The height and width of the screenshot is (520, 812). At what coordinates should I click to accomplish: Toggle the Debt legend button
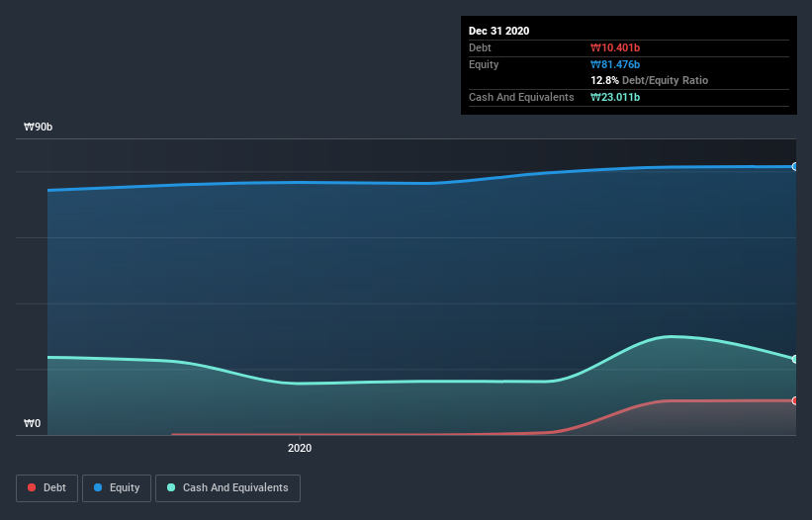click(47, 488)
